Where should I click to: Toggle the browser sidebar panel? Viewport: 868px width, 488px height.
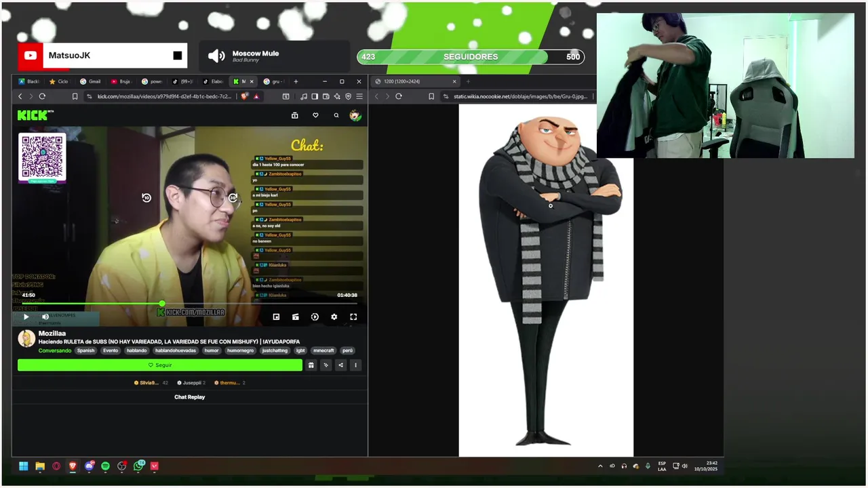[315, 96]
